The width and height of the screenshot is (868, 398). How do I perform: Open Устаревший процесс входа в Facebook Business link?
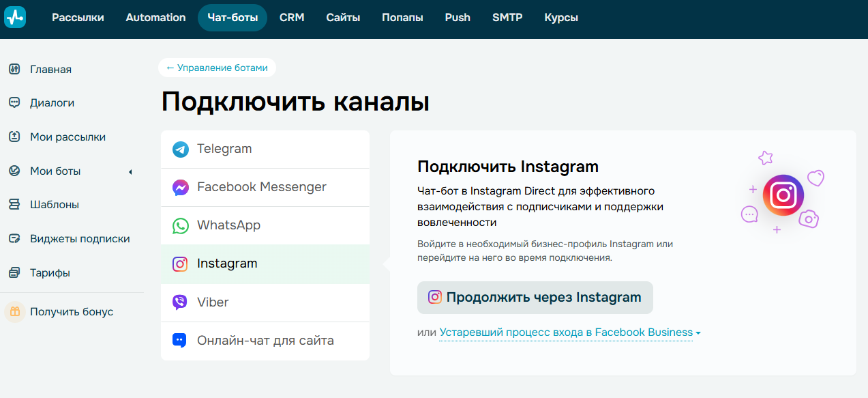click(x=566, y=332)
